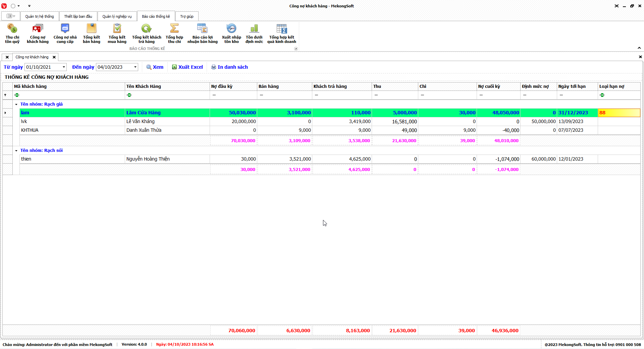Image resolution: width=644 pixels, height=349 pixels.
Task: Open Tổng hợp thu chi report
Action: tap(174, 34)
